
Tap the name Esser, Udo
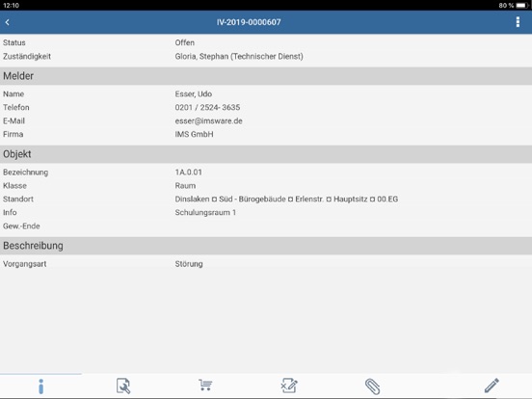(x=194, y=94)
